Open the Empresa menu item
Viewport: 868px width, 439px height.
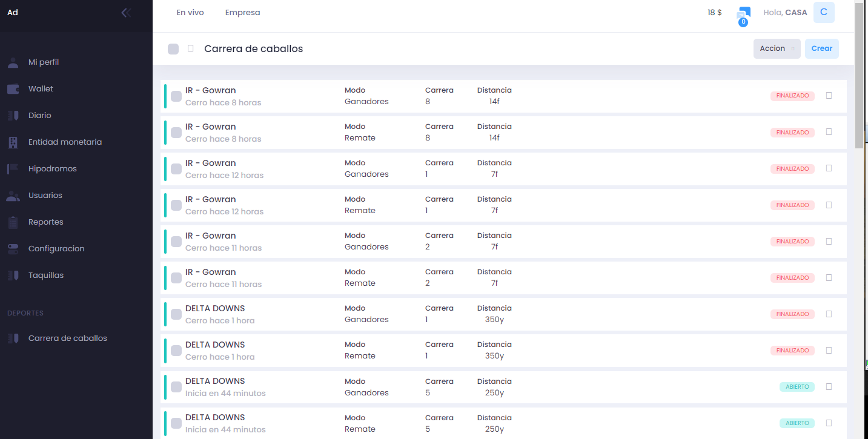[242, 13]
